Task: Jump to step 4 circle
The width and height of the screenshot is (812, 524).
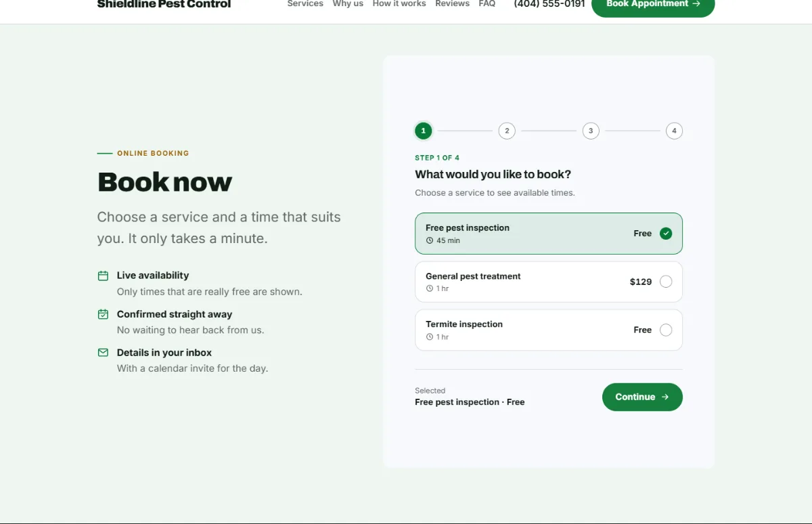Action: click(674, 131)
